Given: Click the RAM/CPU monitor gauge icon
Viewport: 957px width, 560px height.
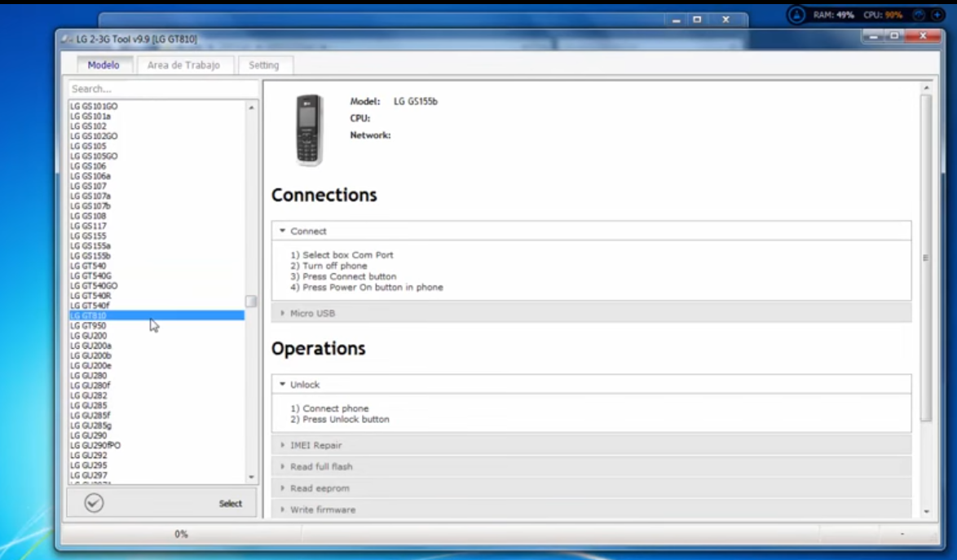Looking at the screenshot, I should point(796,15).
